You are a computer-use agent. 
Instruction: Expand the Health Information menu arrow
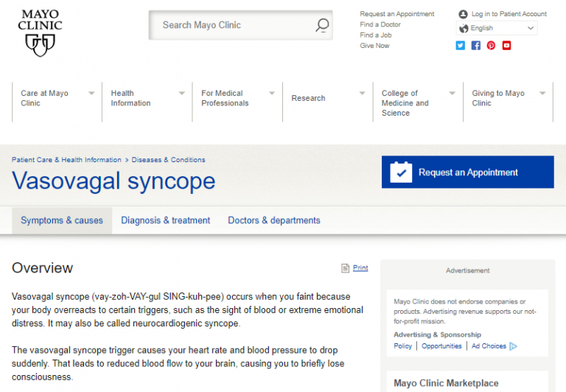pyautogui.click(x=182, y=93)
